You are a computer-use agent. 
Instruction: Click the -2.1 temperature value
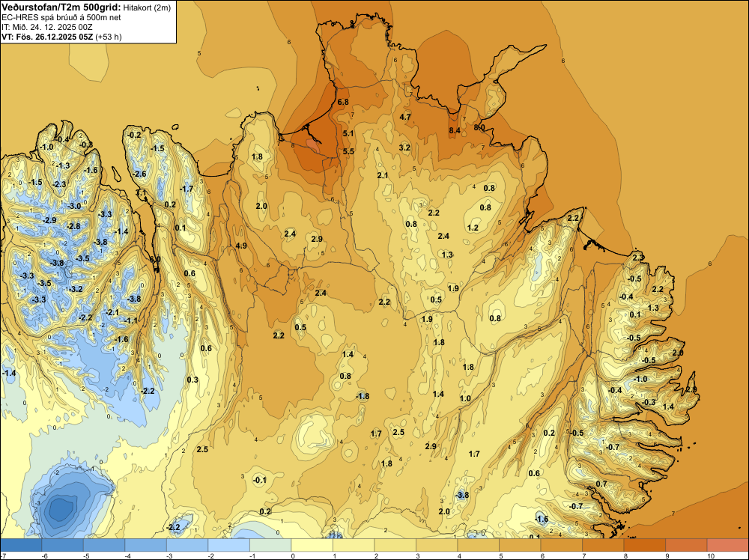click(x=112, y=312)
